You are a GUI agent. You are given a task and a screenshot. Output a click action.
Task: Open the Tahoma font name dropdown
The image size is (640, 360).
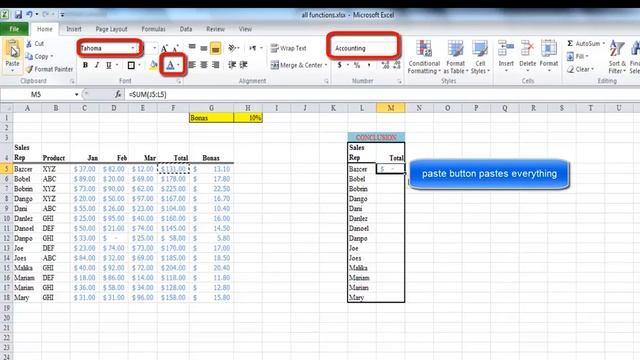point(133,48)
